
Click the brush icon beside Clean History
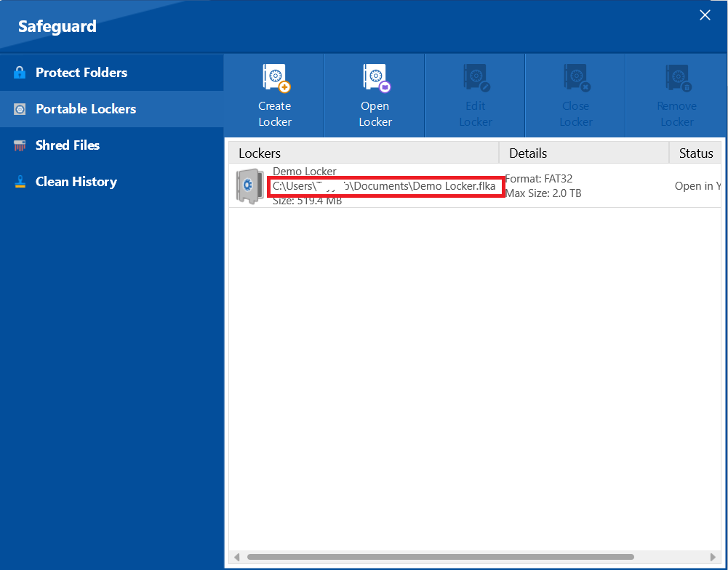[x=20, y=182]
